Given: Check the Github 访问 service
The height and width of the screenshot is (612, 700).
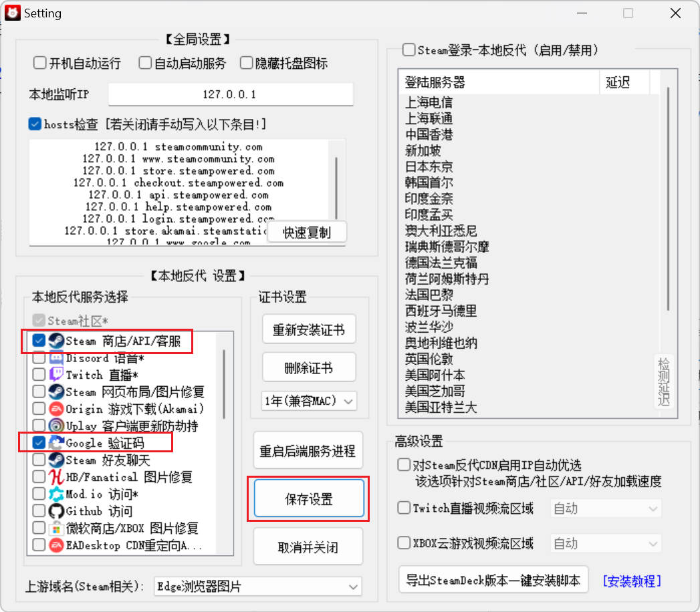Looking at the screenshot, I should [x=39, y=510].
